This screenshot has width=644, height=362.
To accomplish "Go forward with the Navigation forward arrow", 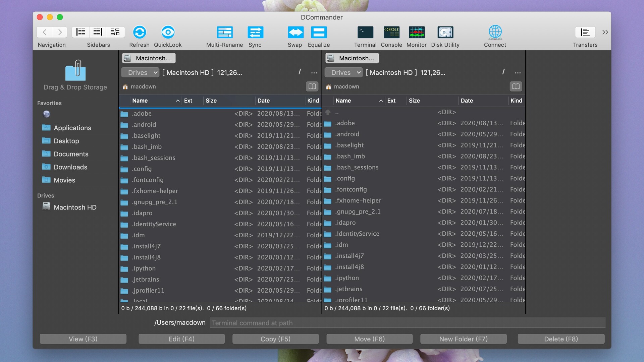I will coord(60,32).
